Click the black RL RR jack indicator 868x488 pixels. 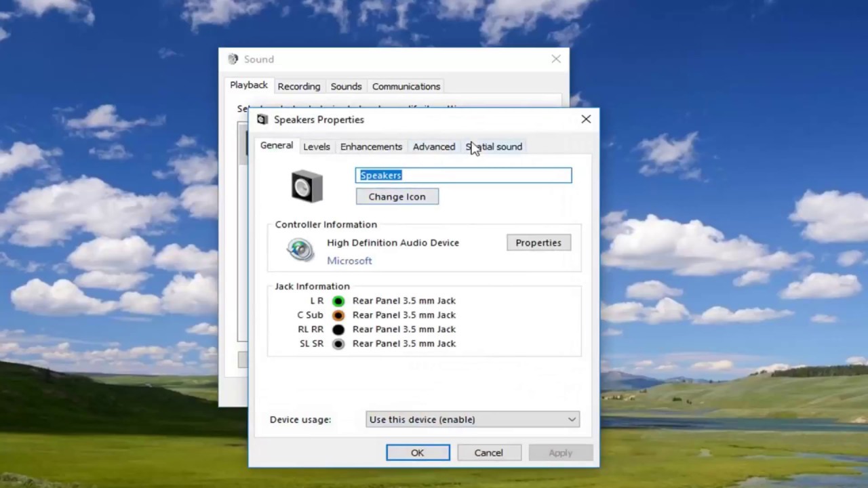[x=338, y=329]
